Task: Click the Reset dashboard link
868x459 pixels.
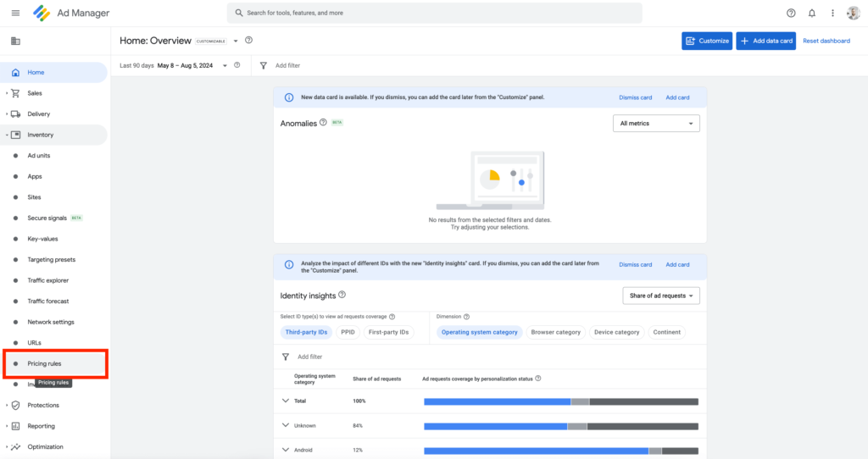Action: [826, 41]
